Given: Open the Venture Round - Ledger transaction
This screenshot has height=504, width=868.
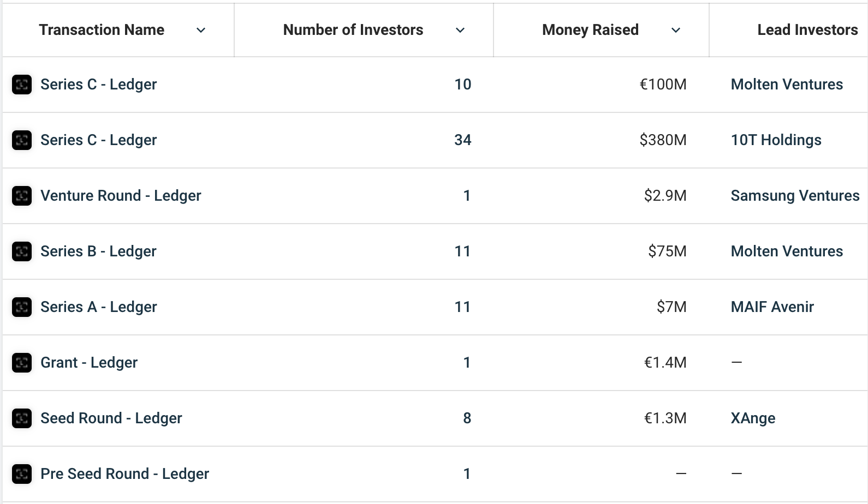Looking at the screenshot, I should (x=121, y=196).
